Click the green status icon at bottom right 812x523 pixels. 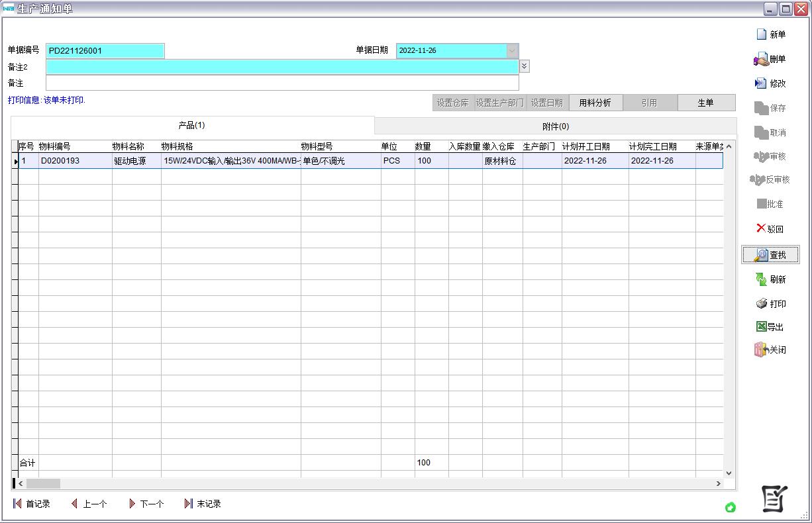(x=731, y=507)
